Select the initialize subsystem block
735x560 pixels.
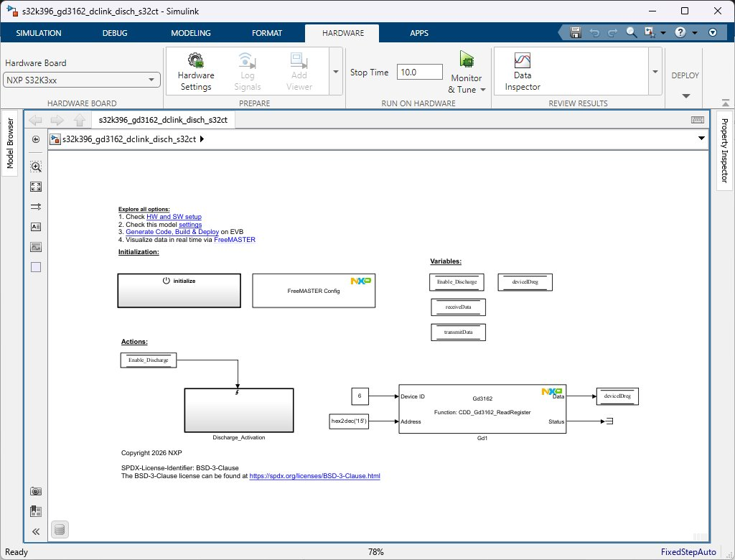[x=179, y=291]
